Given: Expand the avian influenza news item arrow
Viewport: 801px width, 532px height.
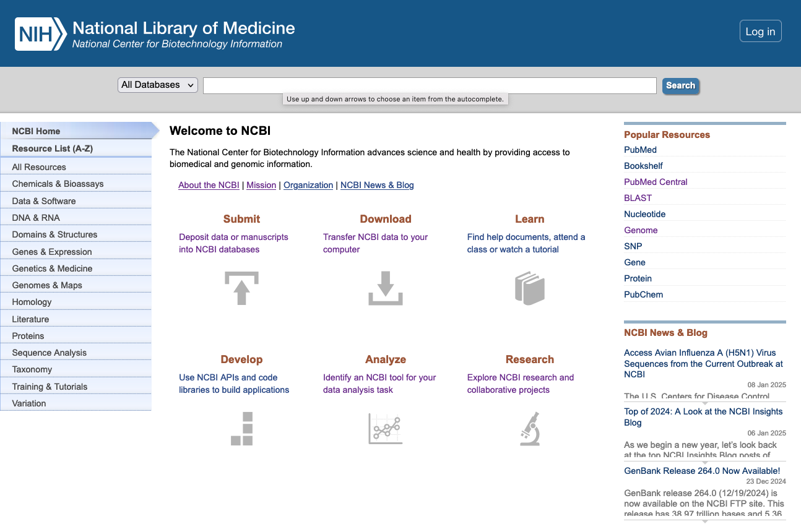Looking at the screenshot, I should (x=704, y=403).
